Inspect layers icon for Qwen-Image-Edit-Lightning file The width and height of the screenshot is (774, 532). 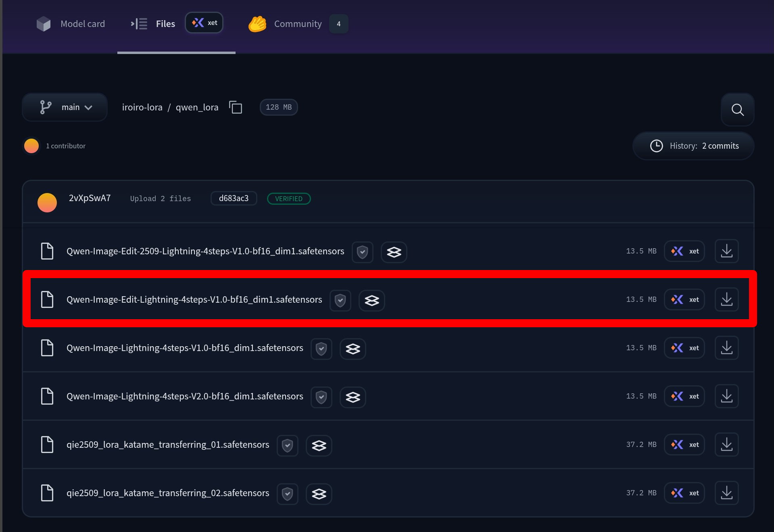(x=372, y=301)
